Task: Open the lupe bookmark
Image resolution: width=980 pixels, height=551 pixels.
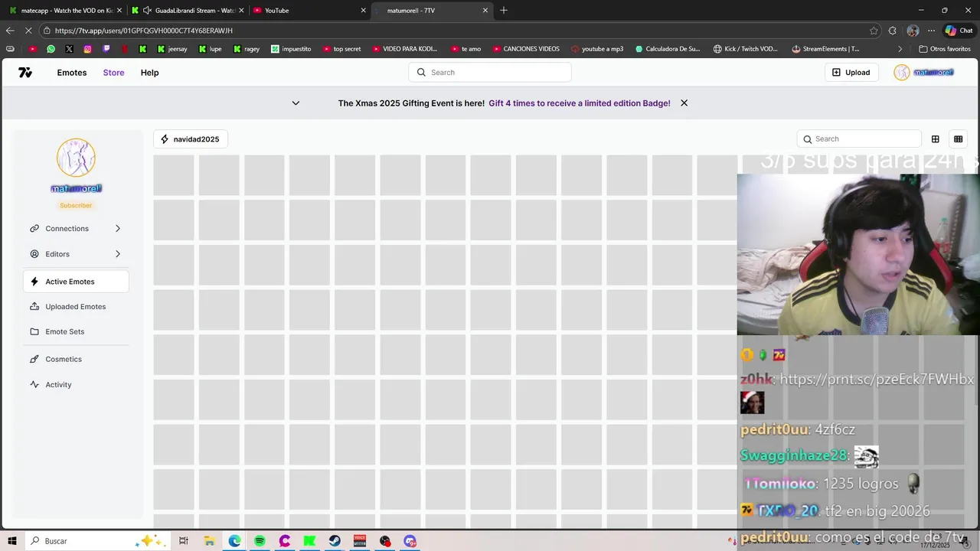Action: (210, 49)
